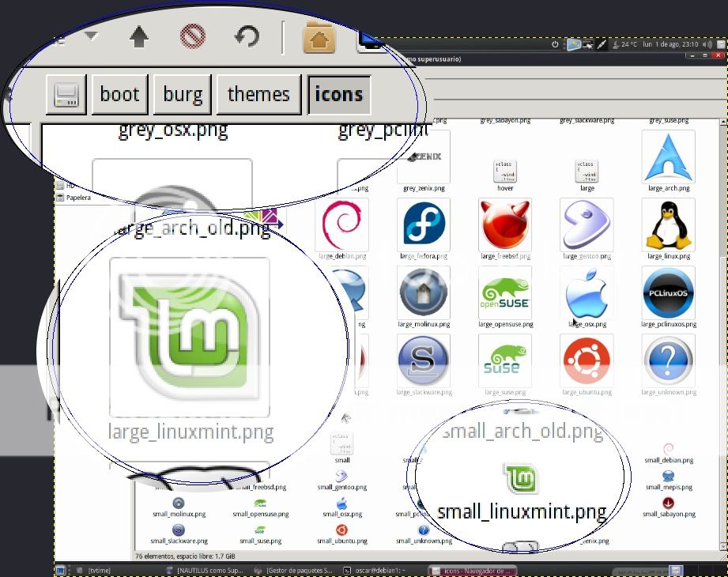Select the hover theme file icon
Viewport: 728px width, 577px height.
(x=505, y=172)
